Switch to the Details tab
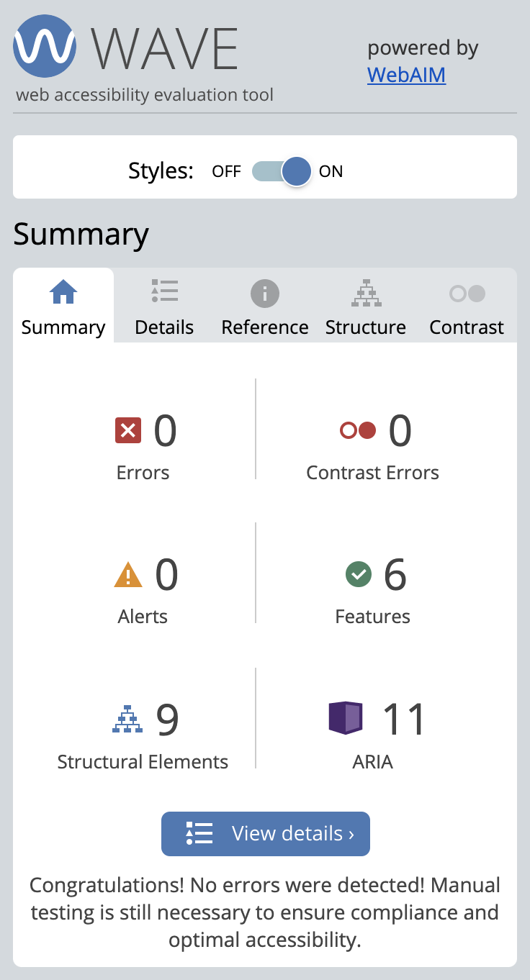 click(163, 306)
